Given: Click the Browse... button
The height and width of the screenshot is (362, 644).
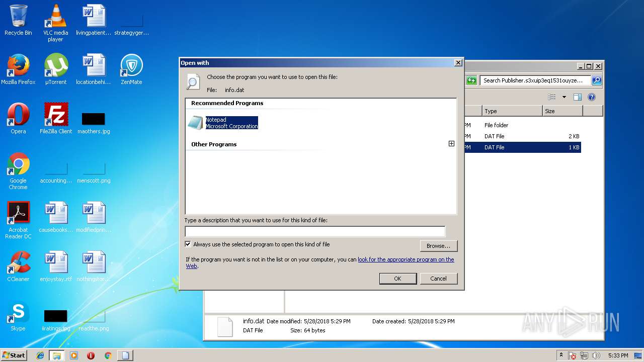Looking at the screenshot, I should [438, 246].
